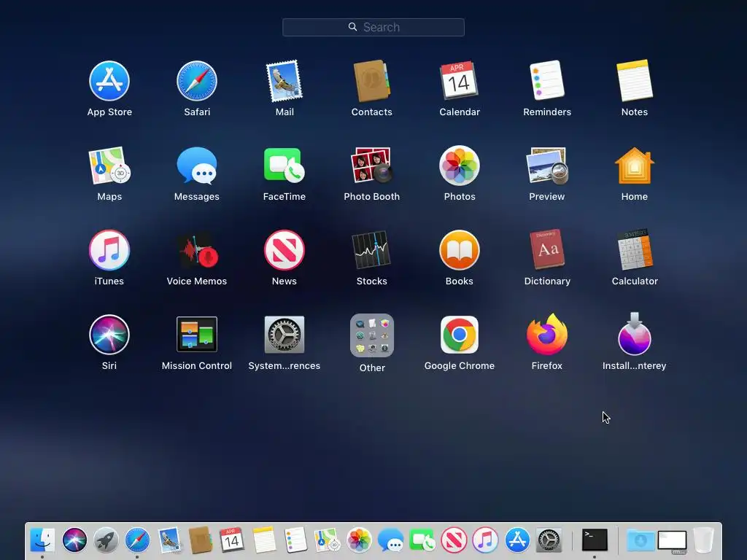Click the Launchpad Search field

(373, 27)
